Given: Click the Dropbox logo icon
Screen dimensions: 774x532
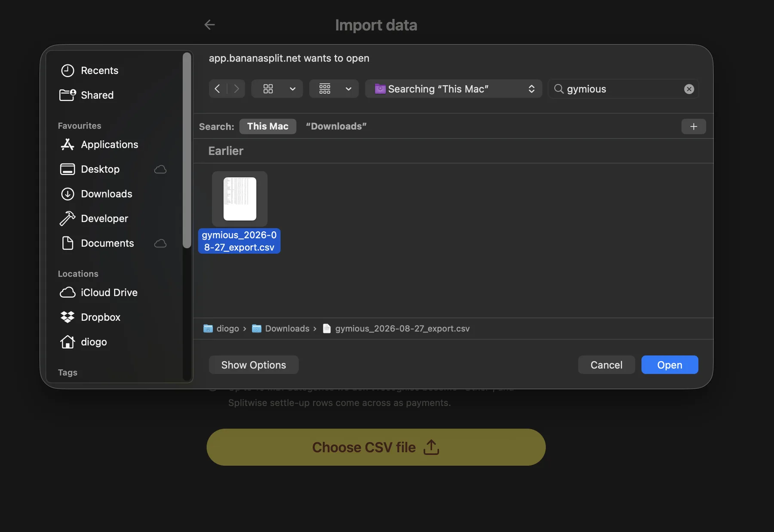Looking at the screenshot, I should click(x=68, y=317).
